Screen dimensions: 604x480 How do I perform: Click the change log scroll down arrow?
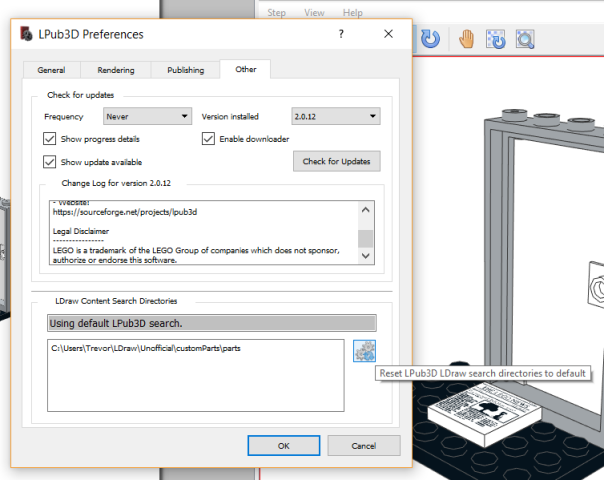366,256
